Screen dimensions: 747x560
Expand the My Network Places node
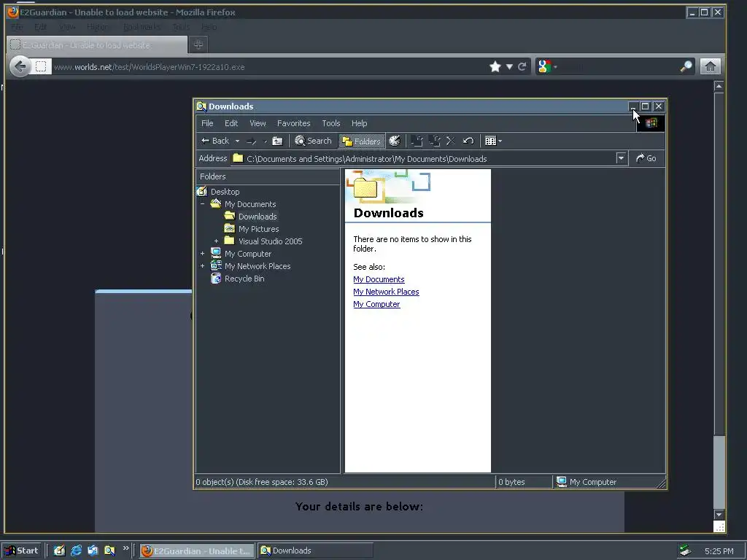(x=203, y=266)
